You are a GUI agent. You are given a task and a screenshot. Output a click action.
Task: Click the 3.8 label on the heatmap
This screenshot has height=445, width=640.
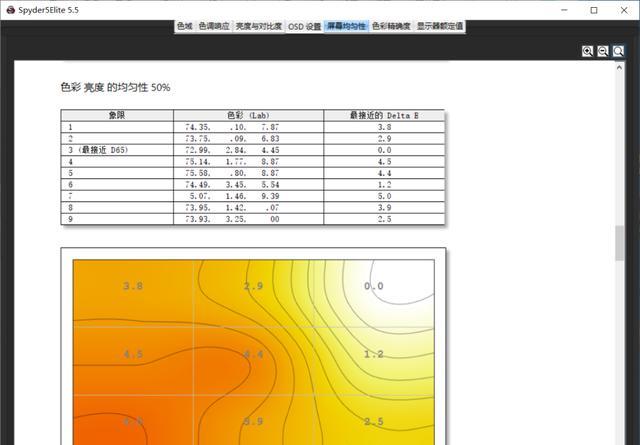click(133, 286)
